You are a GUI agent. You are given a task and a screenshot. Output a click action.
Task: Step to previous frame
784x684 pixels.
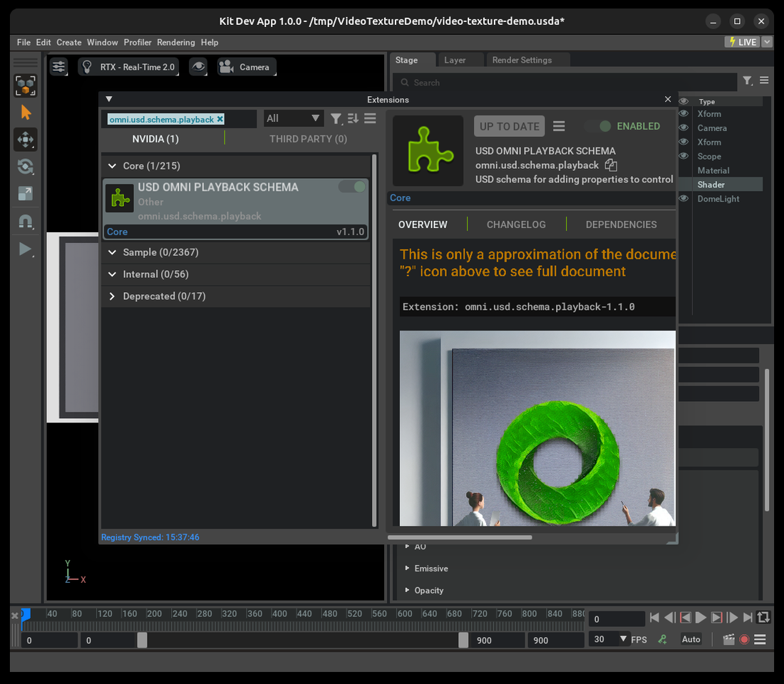click(669, 618)
